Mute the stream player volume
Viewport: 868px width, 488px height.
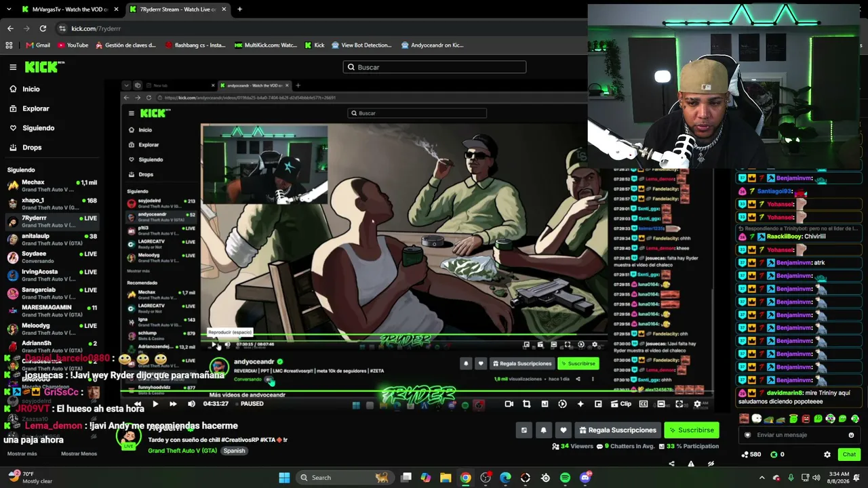coord(191,404)
